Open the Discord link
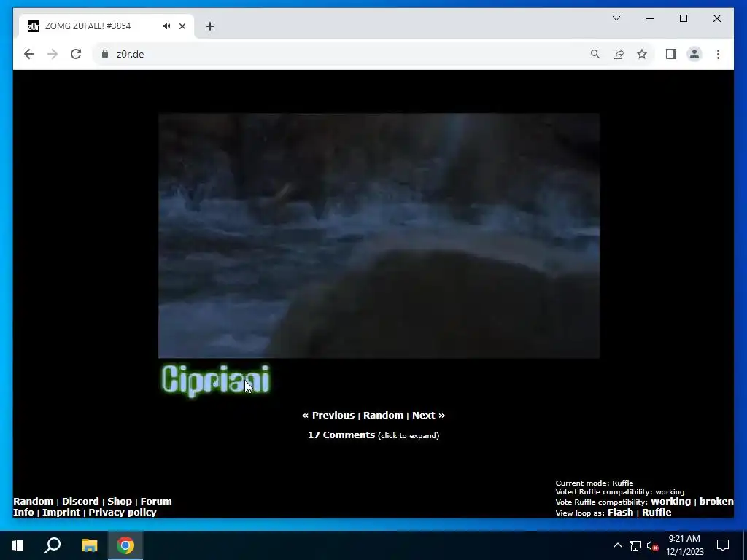The width and height of the screenshot is (747, 560). [x=80, y=501]
